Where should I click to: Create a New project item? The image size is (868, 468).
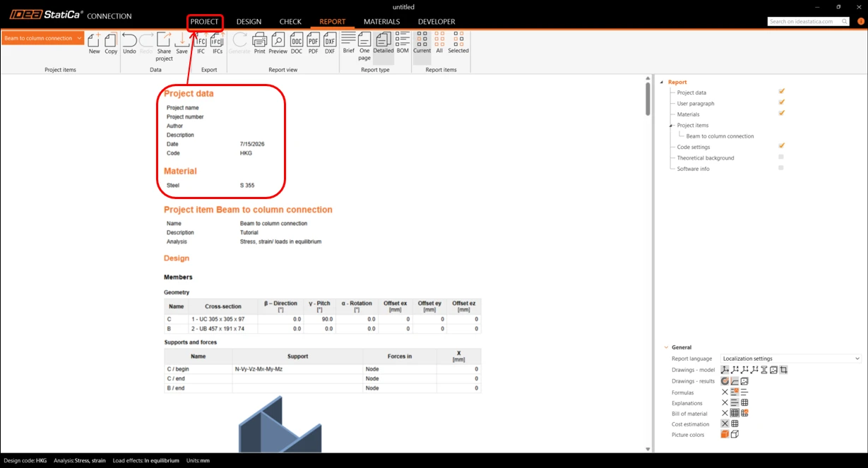click(94, 43)
